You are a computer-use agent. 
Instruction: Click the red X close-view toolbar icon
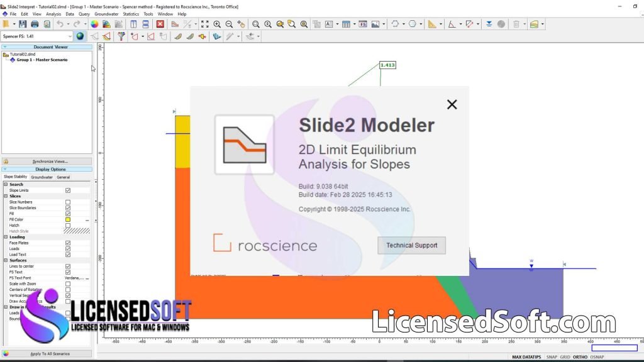160,25
